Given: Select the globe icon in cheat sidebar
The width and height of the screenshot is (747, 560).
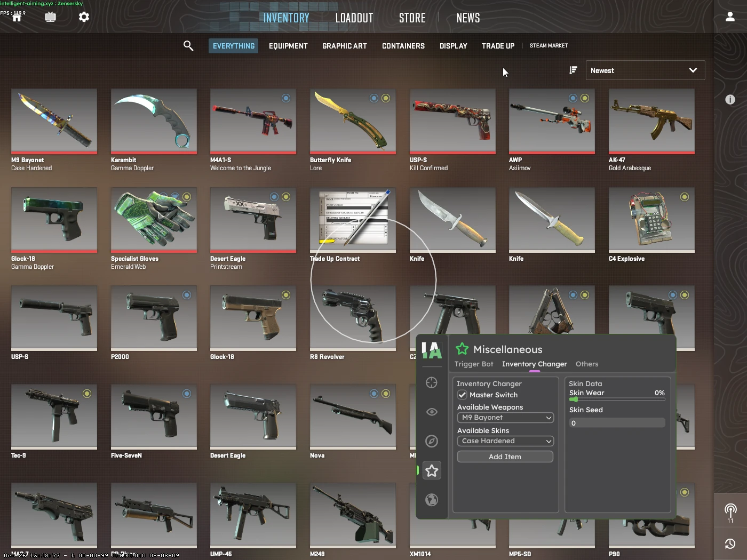Looking at the screenshot, I should click(432, 500).
